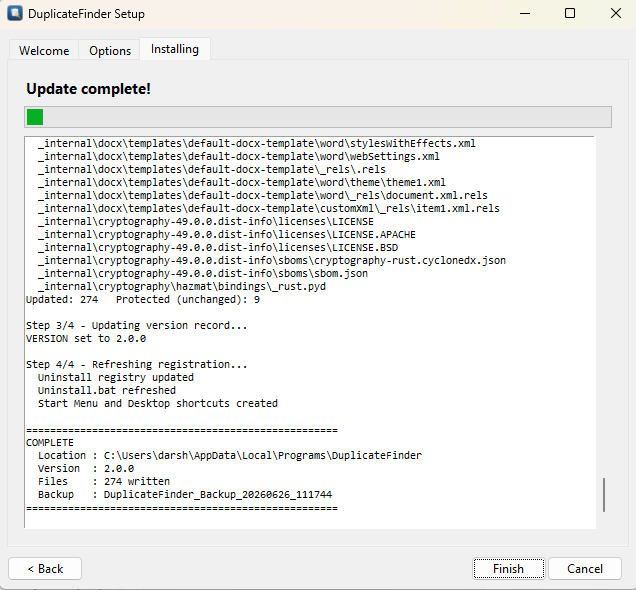Click the 'Uninstall registry updated' line
The width and height of the screenshot is (636, 590).
[x=116, y=378]
